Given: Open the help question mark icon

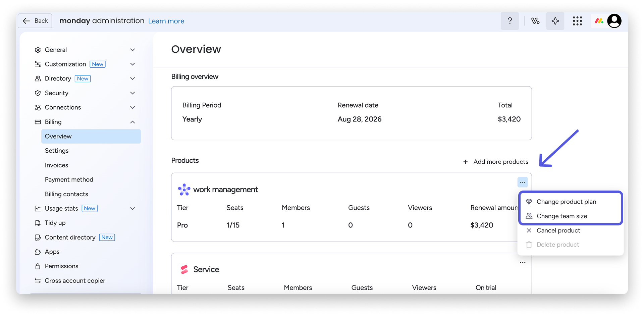Looking at the screenshot, I should coord(510,21).
